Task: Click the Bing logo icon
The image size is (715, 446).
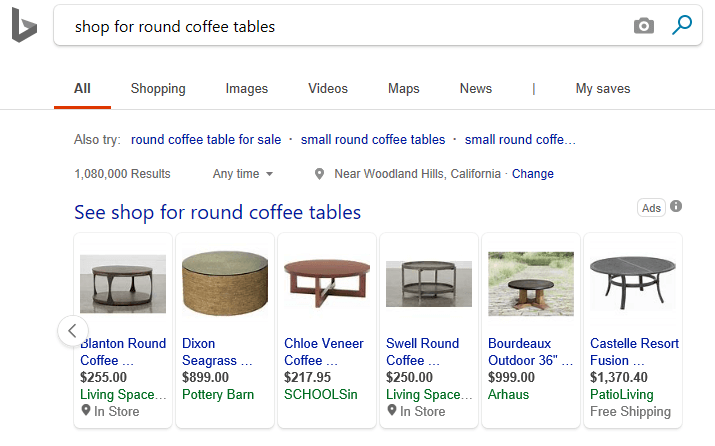Action: [x=24, y=26]
